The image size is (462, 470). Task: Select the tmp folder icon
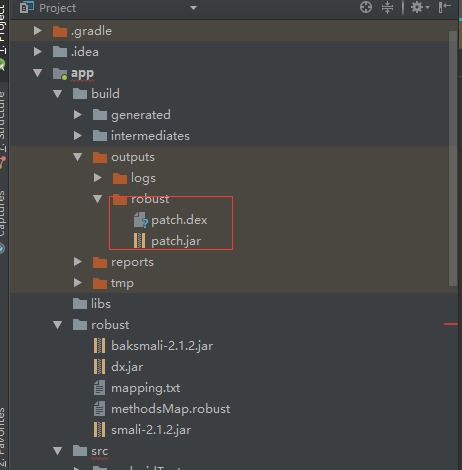point(100,283)
